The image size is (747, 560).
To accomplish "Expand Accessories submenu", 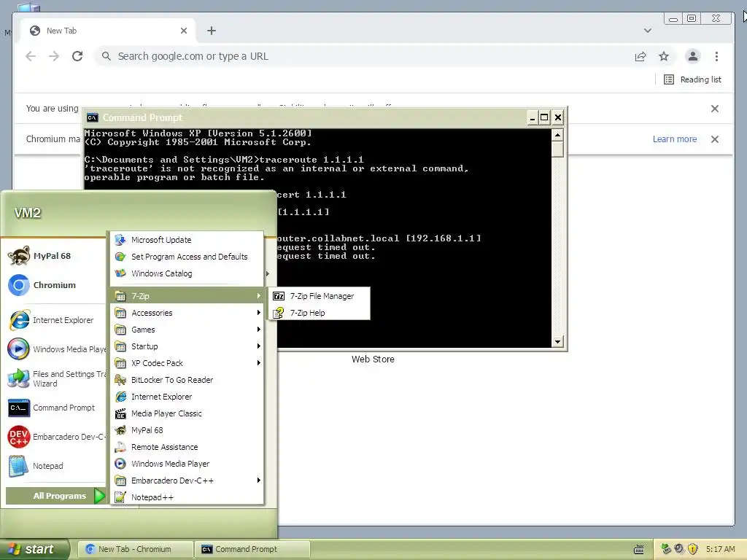I will click(x=187, y=313).
